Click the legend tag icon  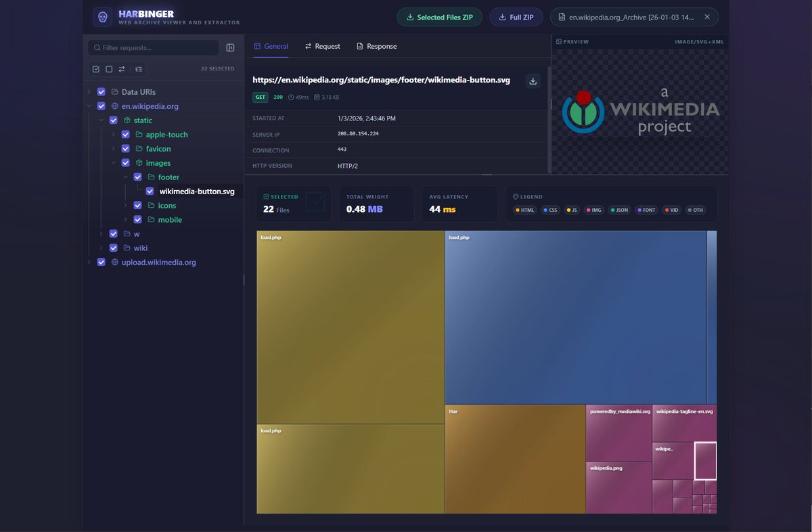[x=516, y=197]
